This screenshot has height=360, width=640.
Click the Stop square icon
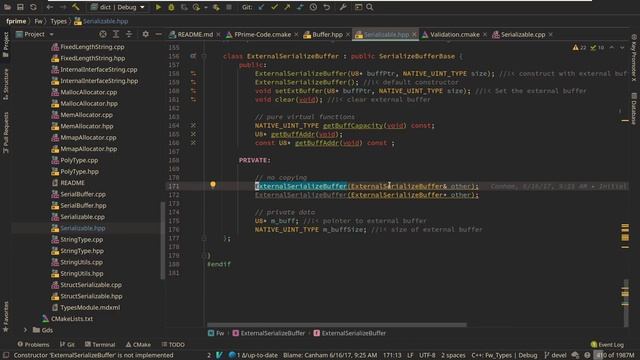click(x=229, y=7)
